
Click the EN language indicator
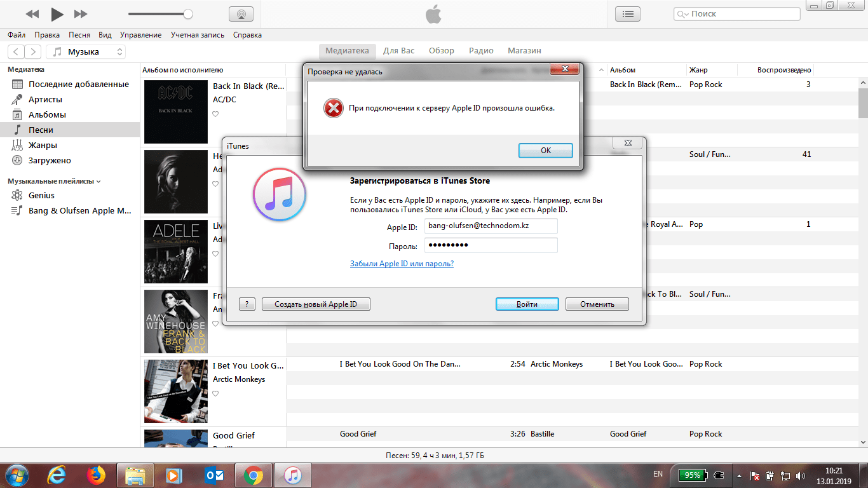click(x=658, y=474)
